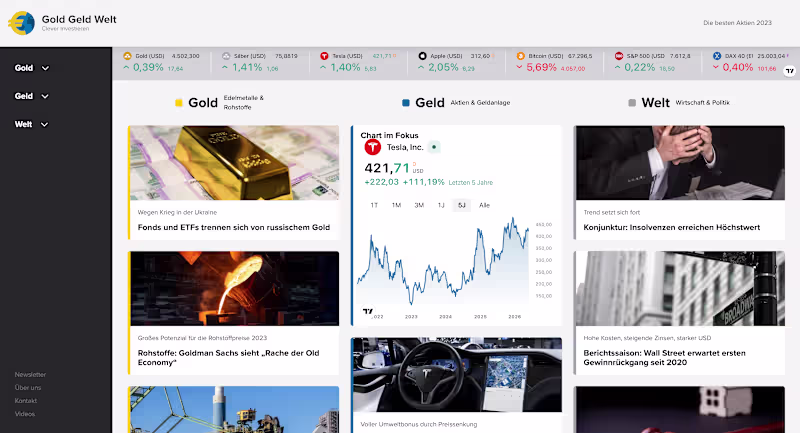Click the Gold Geld Welt site title
This screenshot has width=800, height=433.
[x=79, y=19]
